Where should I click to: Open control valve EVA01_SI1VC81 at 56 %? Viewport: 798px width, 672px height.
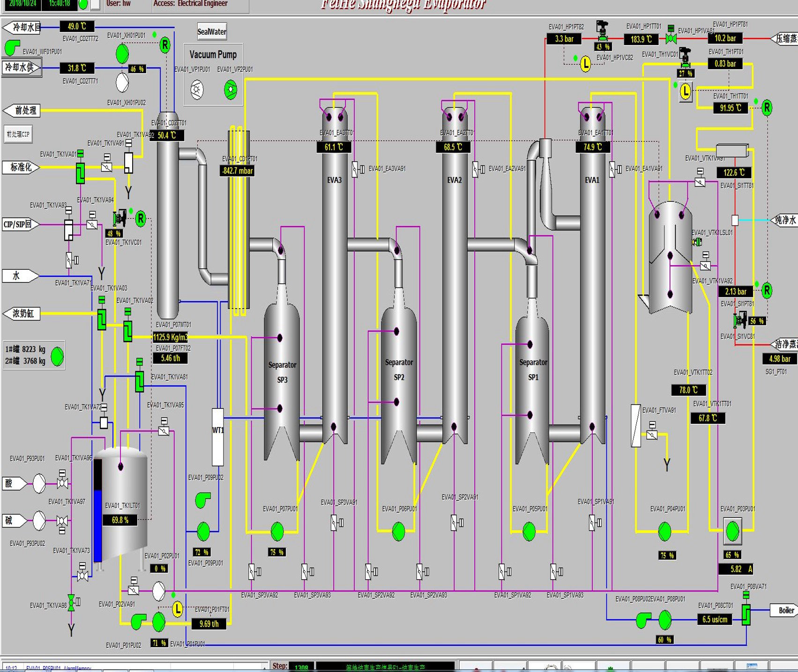[740, 321]
